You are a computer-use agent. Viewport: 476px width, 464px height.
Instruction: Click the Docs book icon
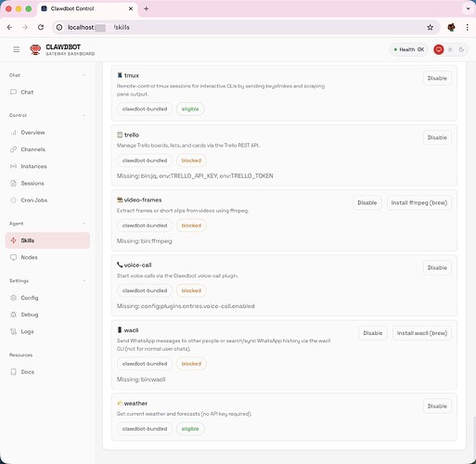point(13,372)
